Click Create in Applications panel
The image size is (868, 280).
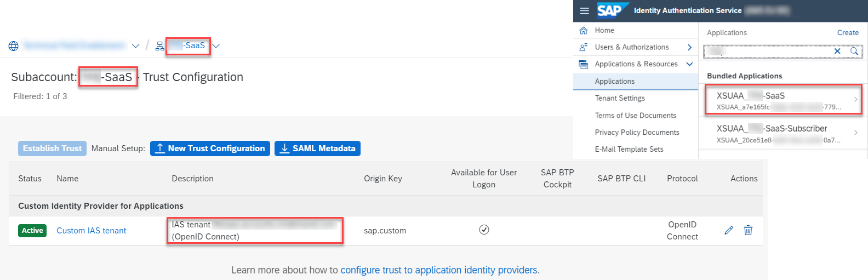point(848,33)
